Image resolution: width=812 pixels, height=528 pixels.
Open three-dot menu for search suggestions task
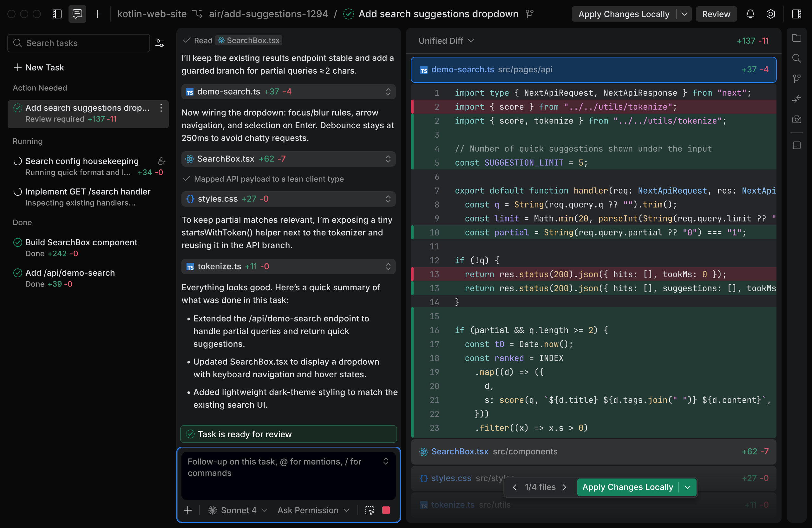click(161, 108)
